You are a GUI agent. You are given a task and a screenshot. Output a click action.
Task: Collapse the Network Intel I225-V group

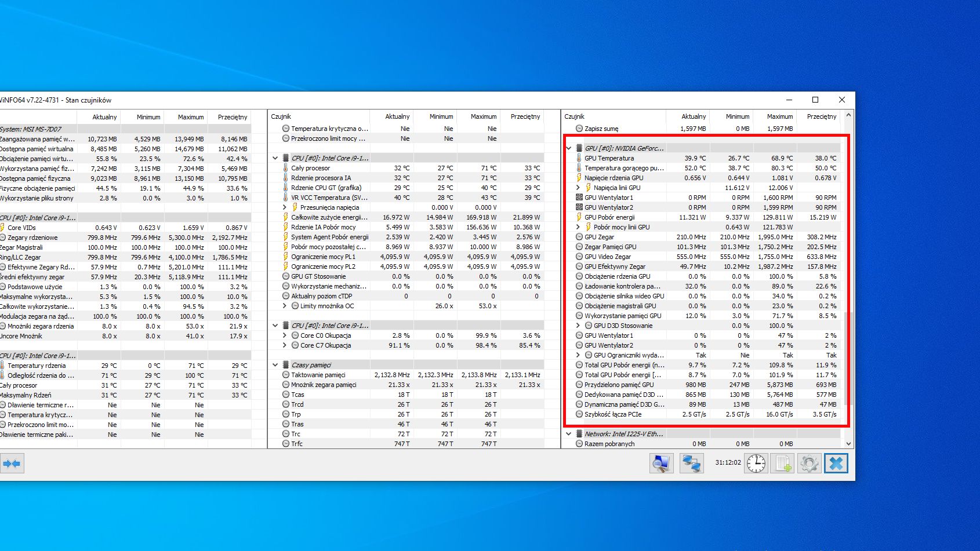point(569,434)
